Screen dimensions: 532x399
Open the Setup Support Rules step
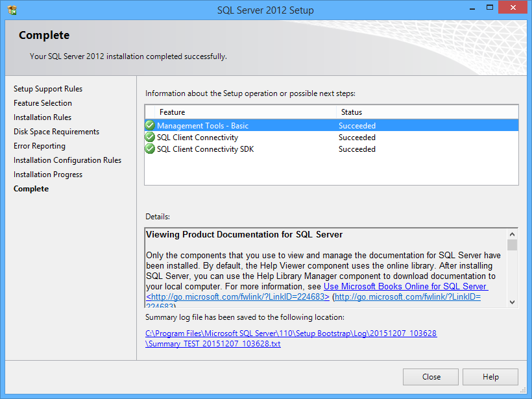[48, 89]
